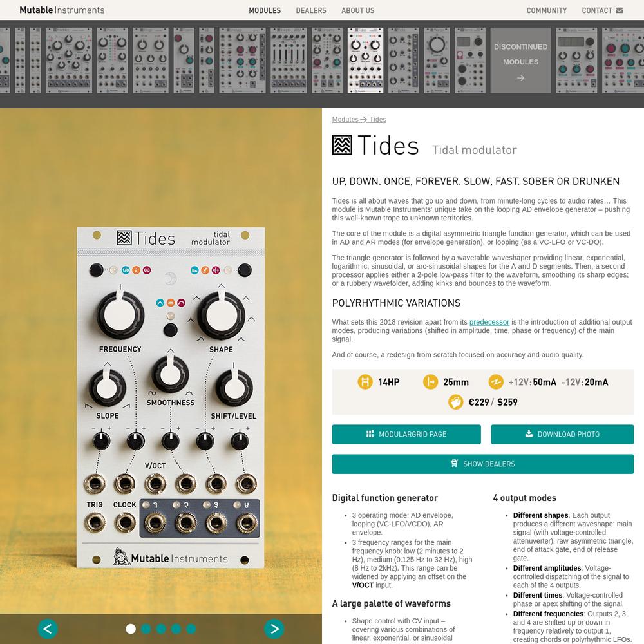Viewport: 644px width, 644px height.
Task: Select the highlighted Tides thumbnail
Action: click(x=365, y=61)
